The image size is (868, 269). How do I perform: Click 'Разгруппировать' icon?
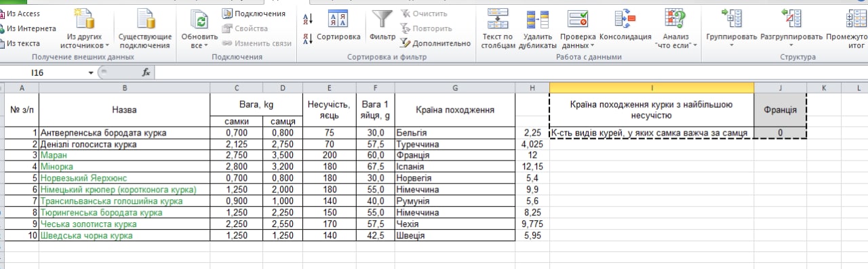[791, 19]
